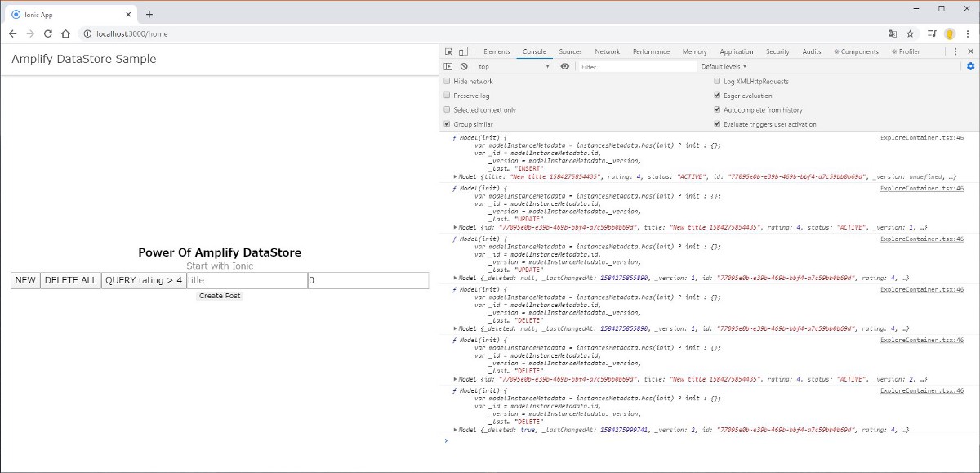Open the Chrome three-dot menu
The width and height of the screenshot is (980, 473).
[968, 33]
